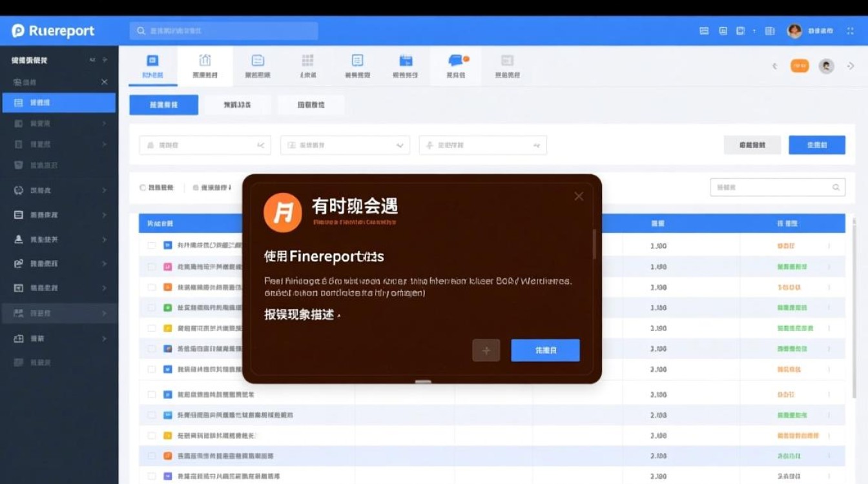Select the second sub-tab next to blue one

click(237, 105)
